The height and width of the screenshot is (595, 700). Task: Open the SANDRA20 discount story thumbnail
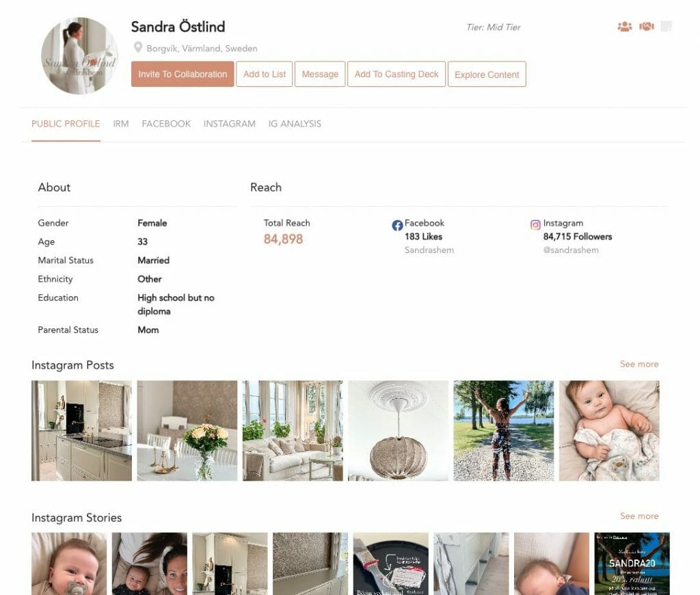[632, 564]
